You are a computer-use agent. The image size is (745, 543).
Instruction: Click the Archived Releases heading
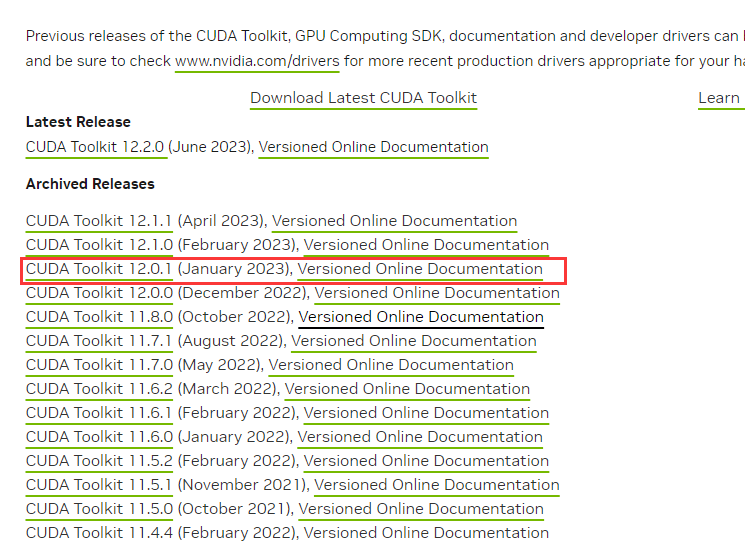[90, 184]
